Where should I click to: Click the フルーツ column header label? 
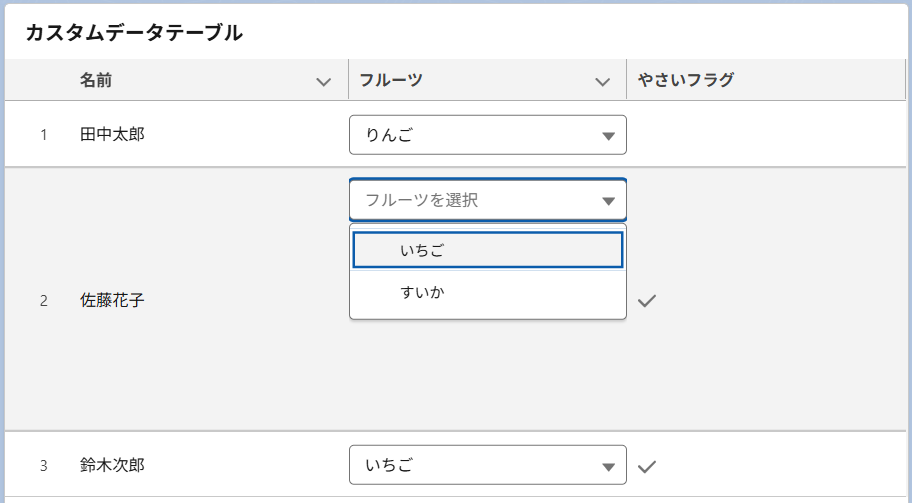click(390, 80)
